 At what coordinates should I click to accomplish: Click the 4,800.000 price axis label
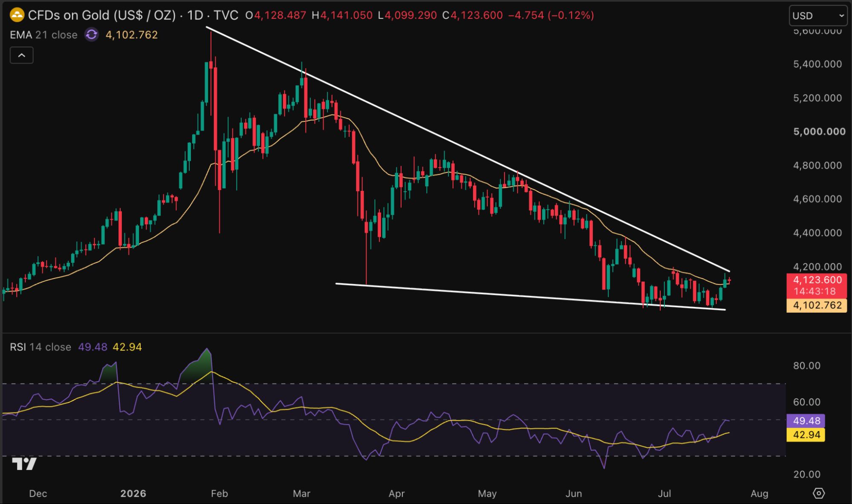[817, 165]
